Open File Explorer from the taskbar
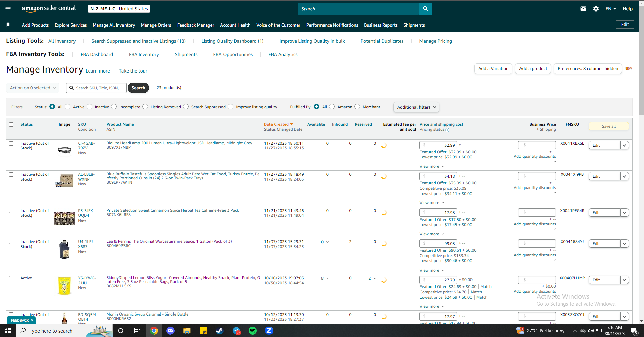644x337 pixels. (187, 331)
